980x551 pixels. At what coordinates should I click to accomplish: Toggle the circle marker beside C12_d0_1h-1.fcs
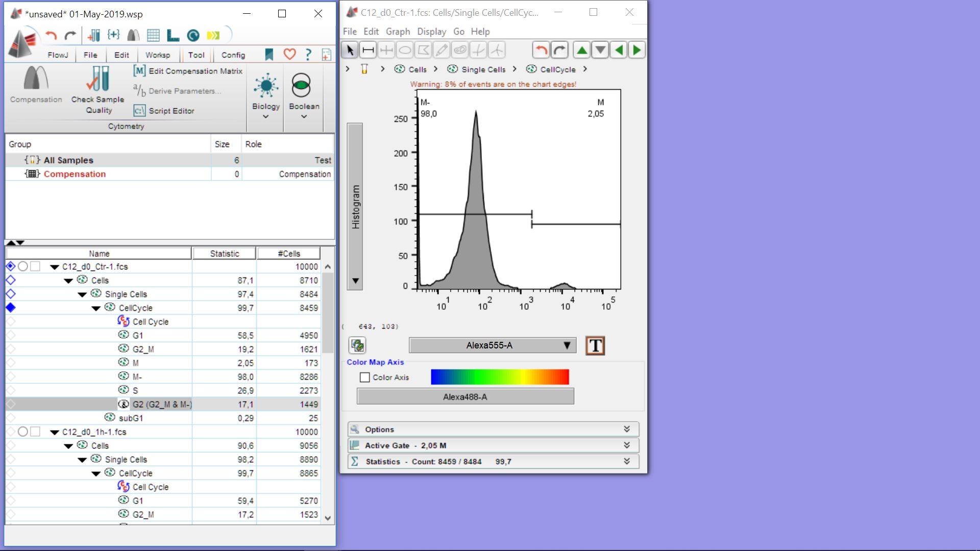[22, 432]
